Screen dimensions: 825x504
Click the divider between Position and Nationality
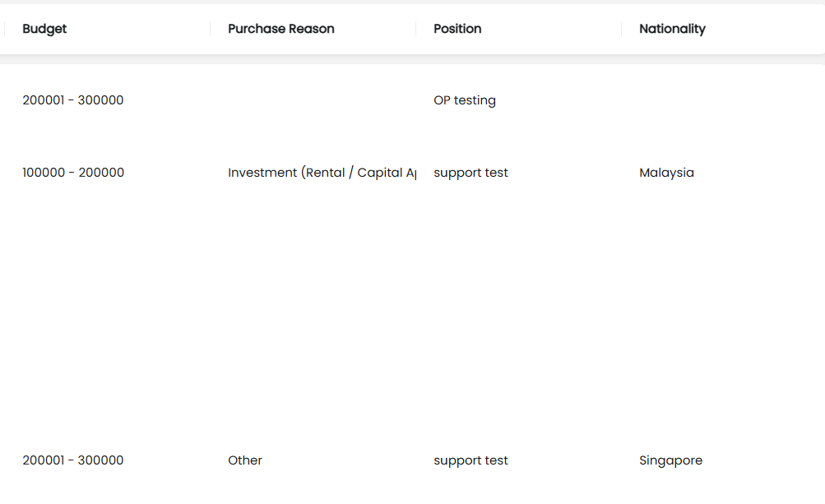click(621, 29)
